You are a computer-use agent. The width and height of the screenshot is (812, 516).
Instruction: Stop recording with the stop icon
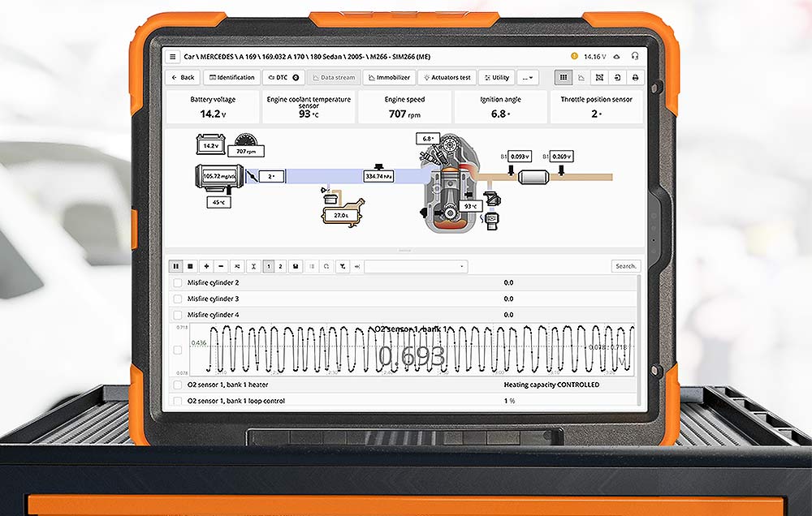190,266
